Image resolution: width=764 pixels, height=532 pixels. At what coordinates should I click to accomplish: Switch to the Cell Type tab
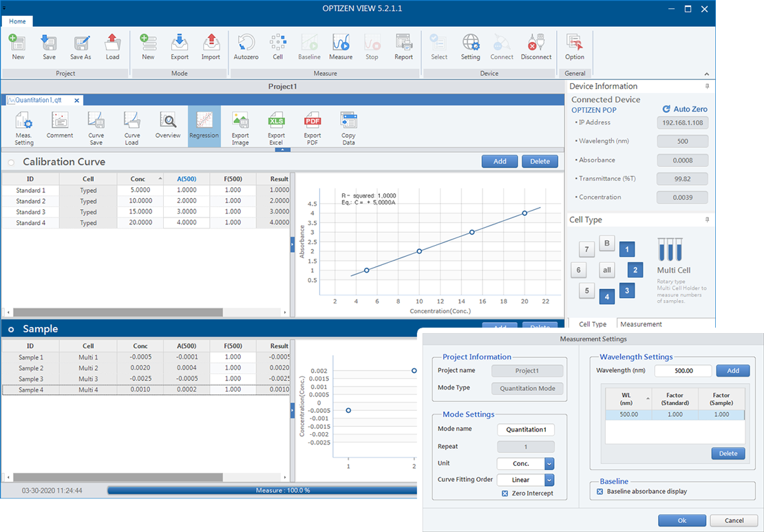tap(593, 324)
